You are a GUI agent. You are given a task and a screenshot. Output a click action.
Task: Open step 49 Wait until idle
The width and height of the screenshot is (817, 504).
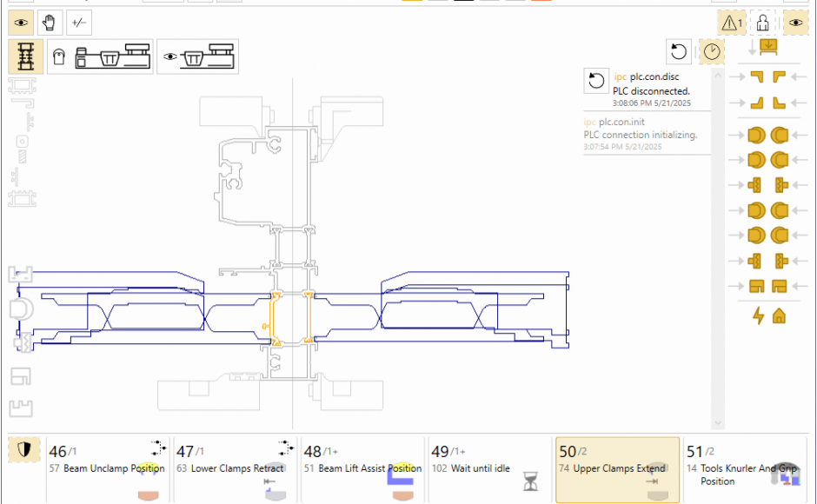pyautogui.click(x=490, y=469)
